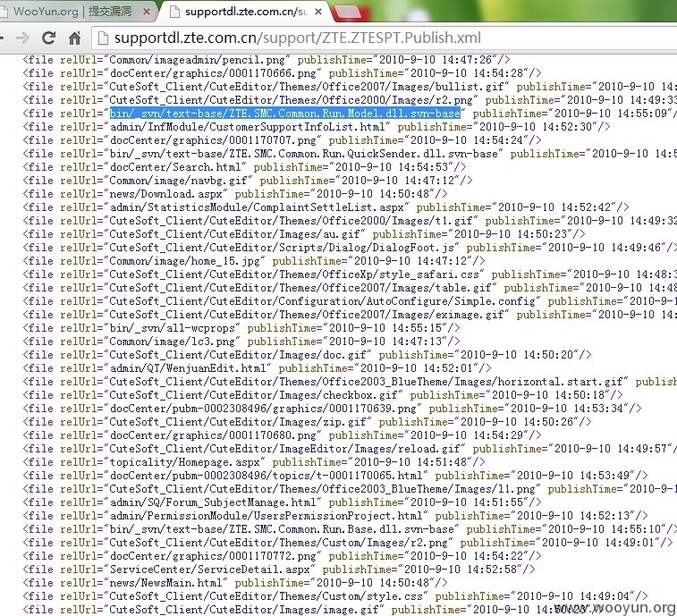Click the Office2007/Images/eximage.gif line
The height and width of the screenshot is (616, 677).
coord(350,314)
